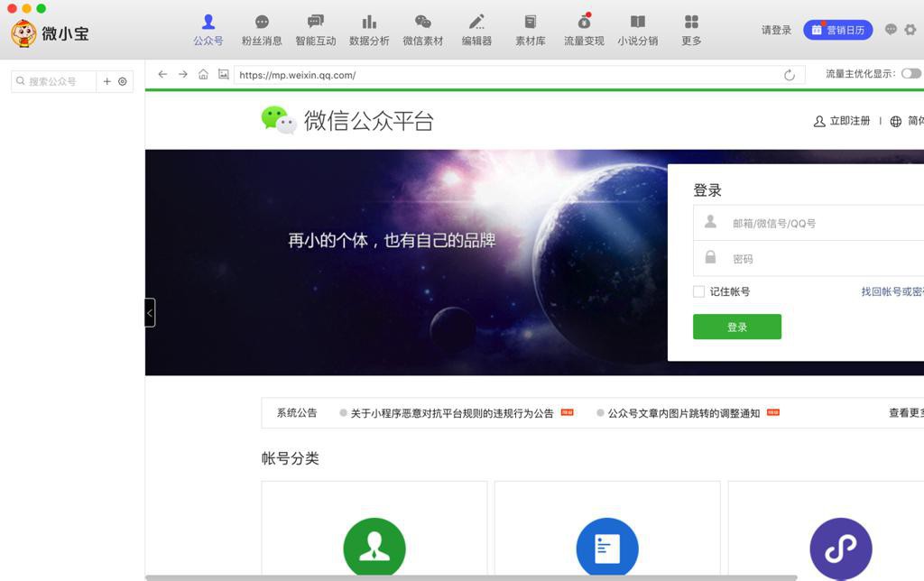Screen dimensions: 924x581
Task: Open 关于小程序恶意对抗平台规则 announcement
Action: pos(452,413)
